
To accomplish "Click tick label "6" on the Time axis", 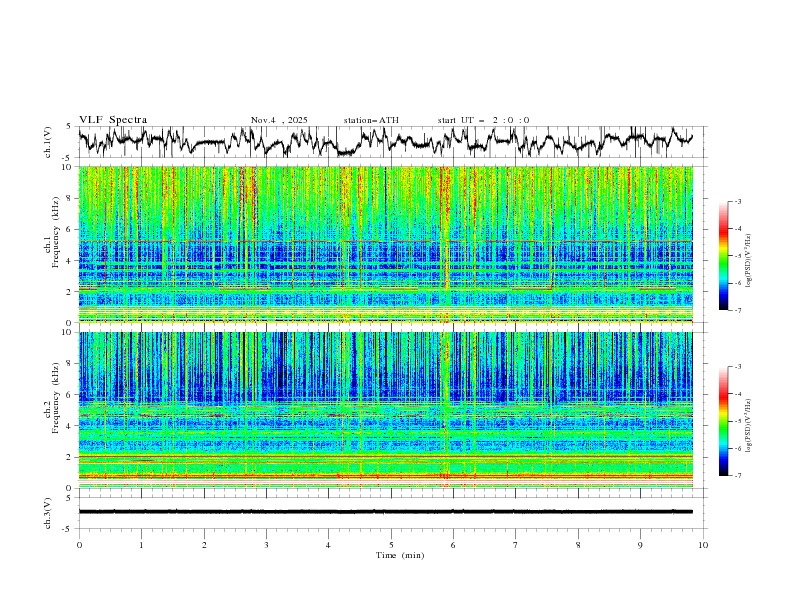I will tap(453, 545).
